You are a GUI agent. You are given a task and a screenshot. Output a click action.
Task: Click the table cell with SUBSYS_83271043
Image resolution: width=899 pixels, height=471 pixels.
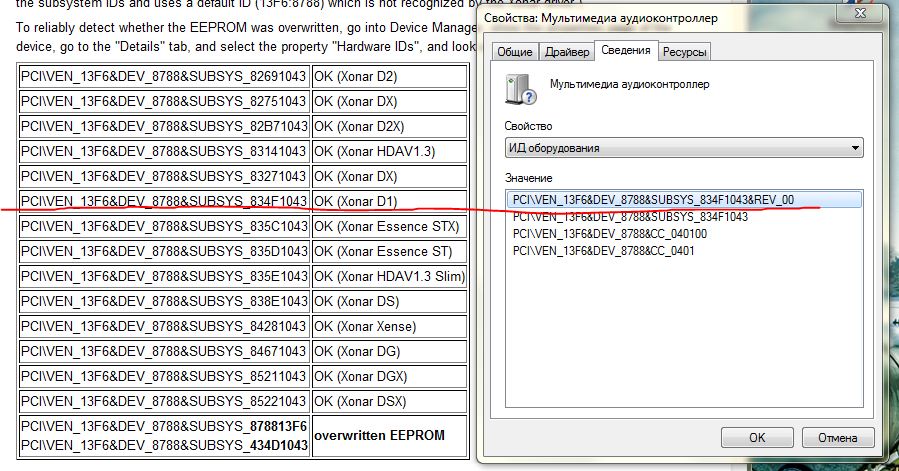click(x=164, y=176)
